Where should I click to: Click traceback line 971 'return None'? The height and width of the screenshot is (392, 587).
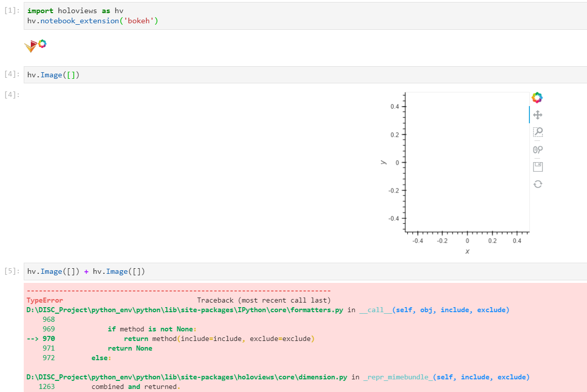(97, 348)
